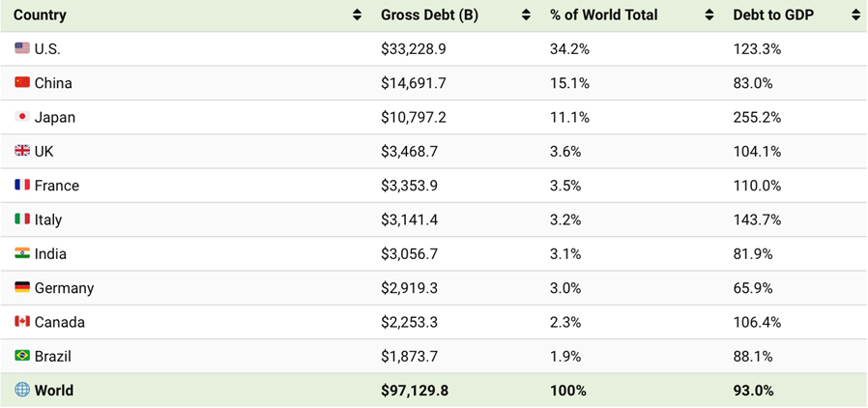The image size is (868, 408).
Task: Click the U.S. flag icon
Action: point(22,48)
